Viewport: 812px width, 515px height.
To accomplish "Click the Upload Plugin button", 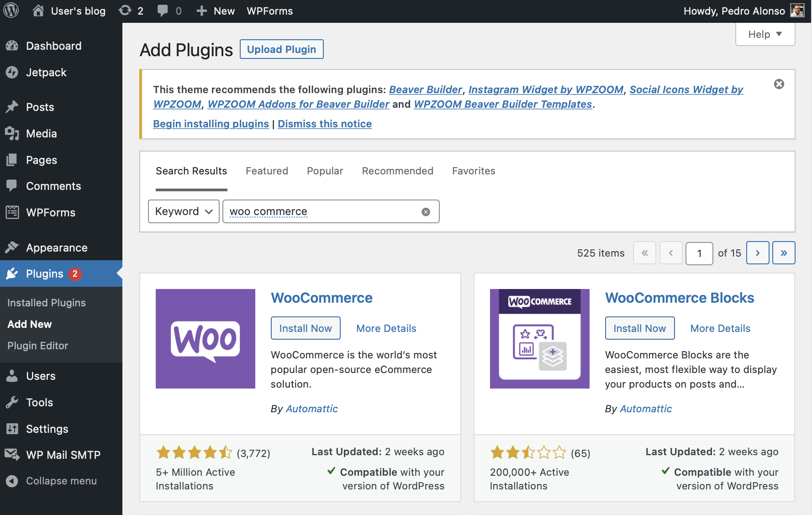I will 281,49.
